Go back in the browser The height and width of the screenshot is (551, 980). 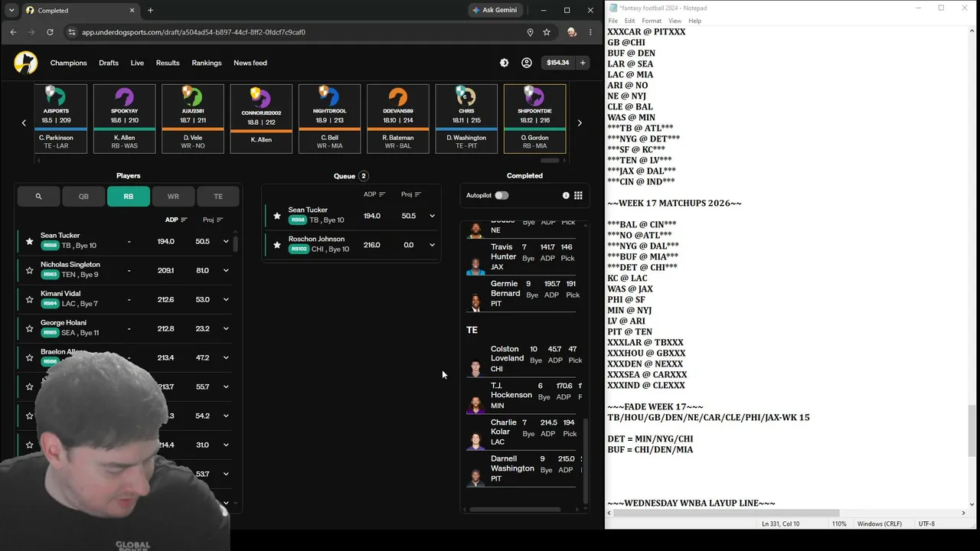pos(13,32)
